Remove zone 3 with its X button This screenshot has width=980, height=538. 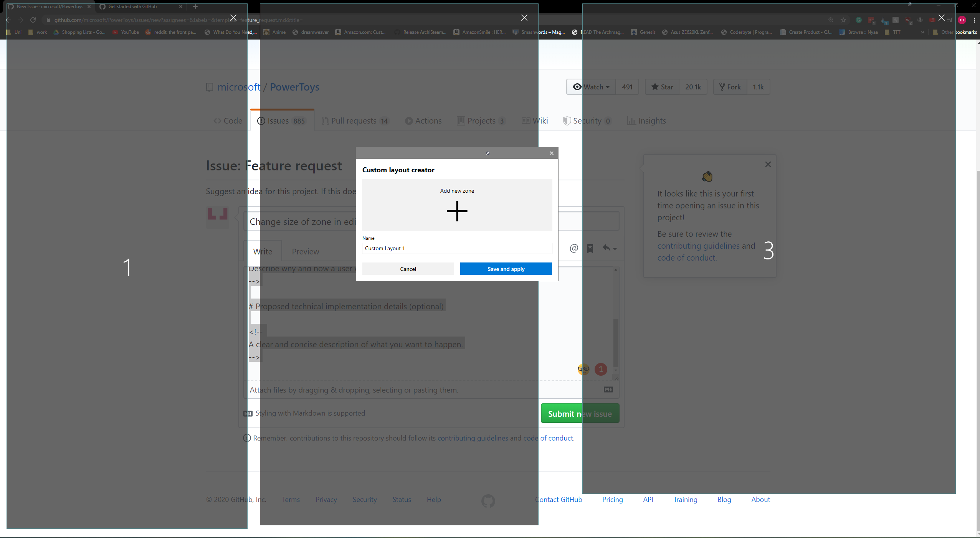click(941, 18)
